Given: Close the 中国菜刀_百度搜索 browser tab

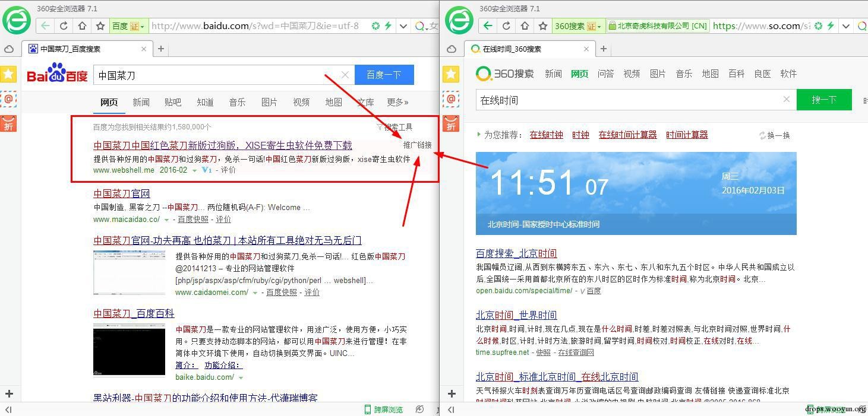Looking at the screenshot, I should pyautogui.click(x=144, y=49).
